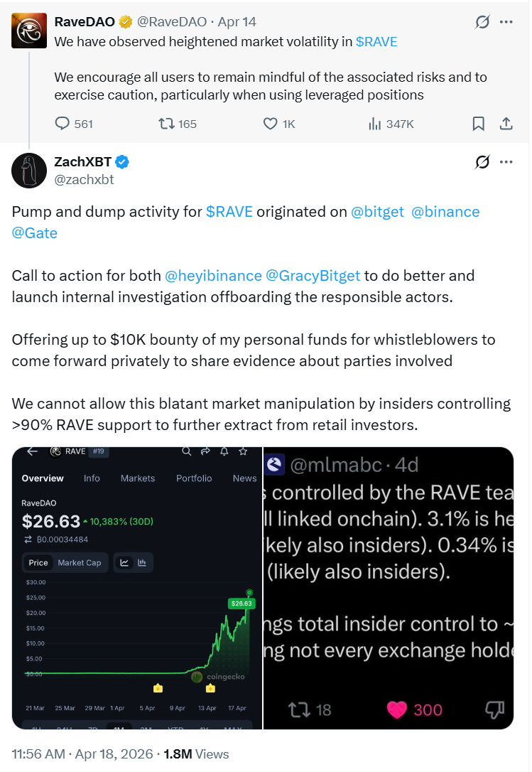Open more options on RaveDAO's tweet
This screenshot has width=532, height=772.
[x=506, y=22]
